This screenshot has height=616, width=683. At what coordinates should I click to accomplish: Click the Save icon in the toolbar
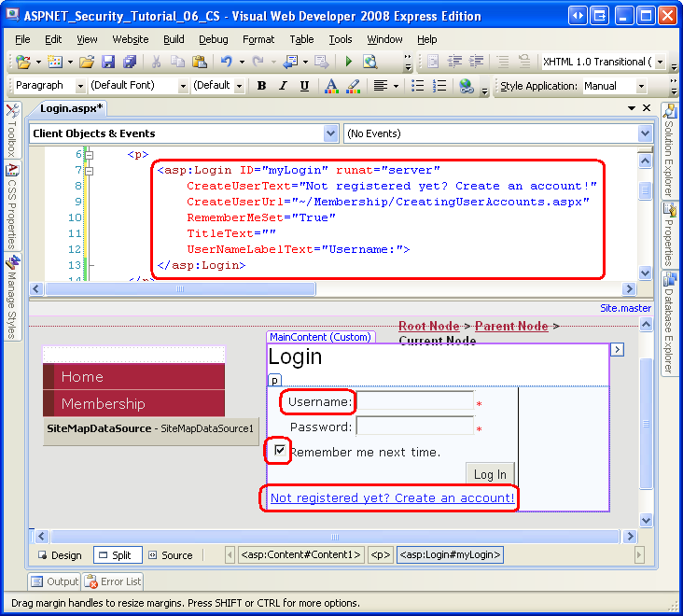(x=107, y=63)
